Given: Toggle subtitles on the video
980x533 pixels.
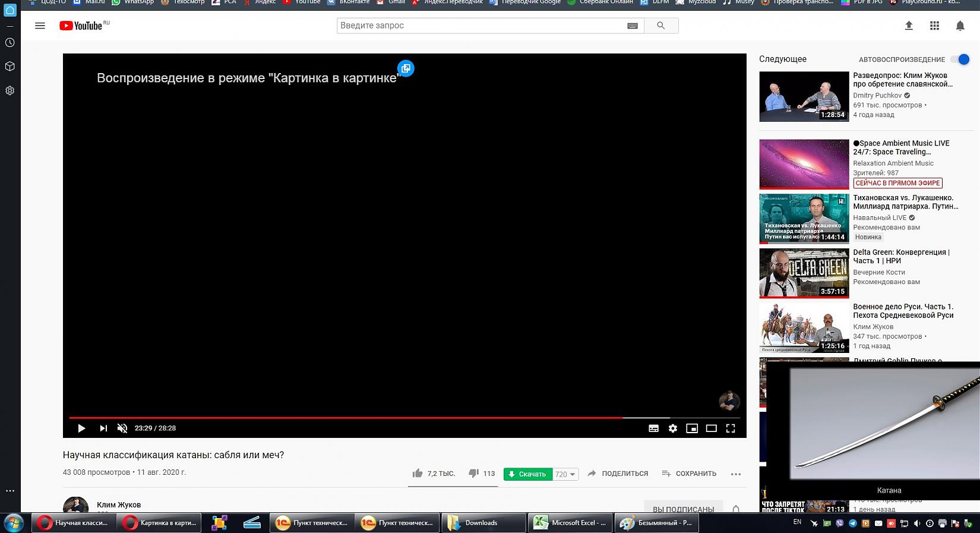Looking at the screenshot, I should pos(653,428).
